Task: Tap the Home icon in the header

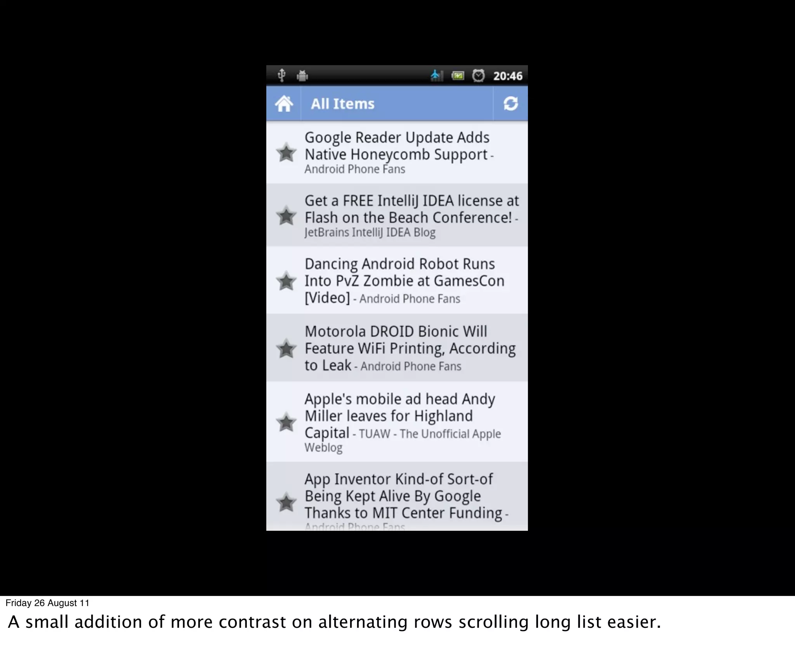Action: coord(284,104)
